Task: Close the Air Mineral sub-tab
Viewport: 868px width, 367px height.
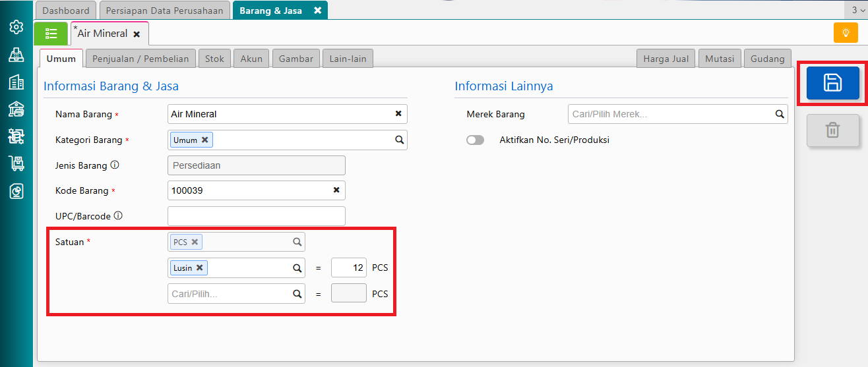Action: click(x=137, y=34)
